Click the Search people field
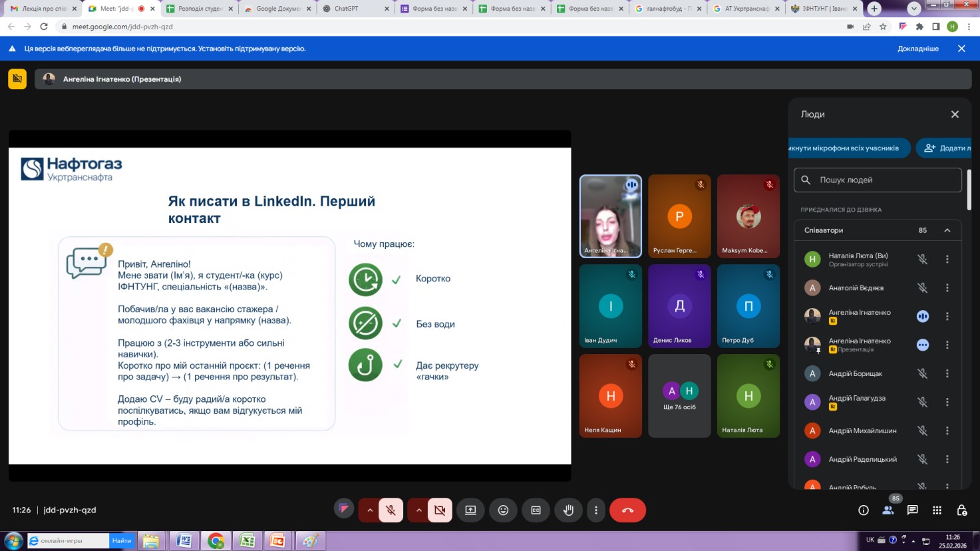This screenshot has width=980, height=551. [878, 180]
